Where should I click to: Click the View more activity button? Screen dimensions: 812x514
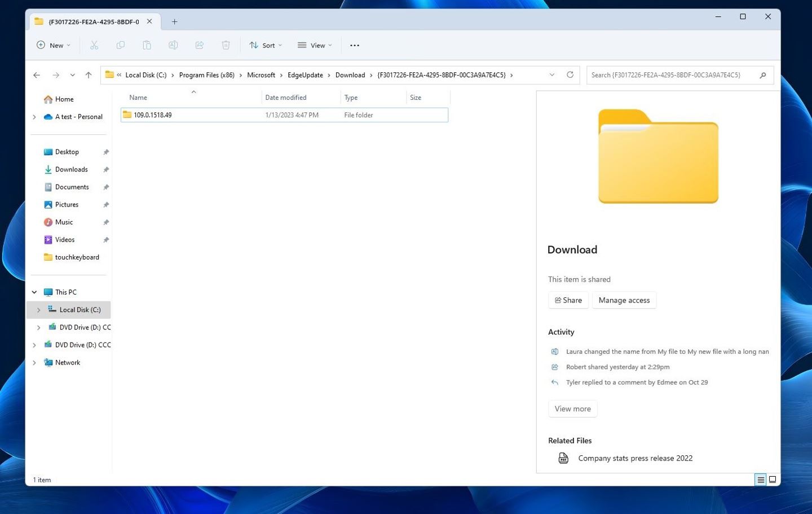(x=572, y=408)
